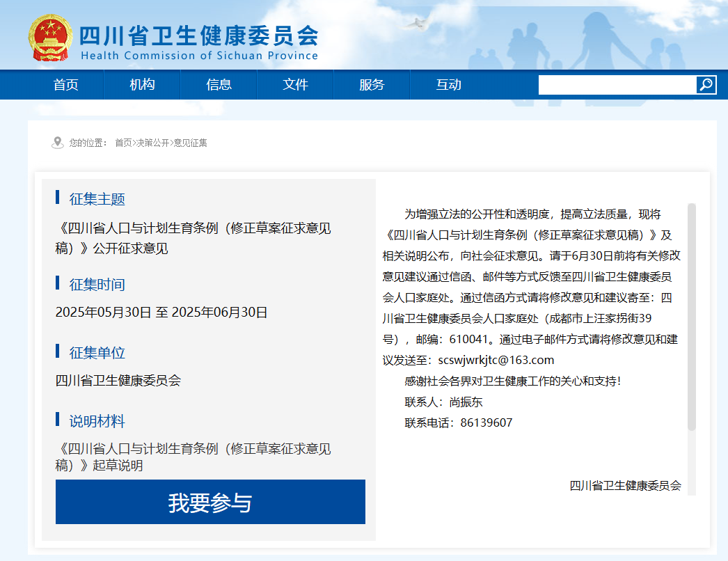Click the date range 2025年05月30日 至 2025年06月30日

coord(161,312)
